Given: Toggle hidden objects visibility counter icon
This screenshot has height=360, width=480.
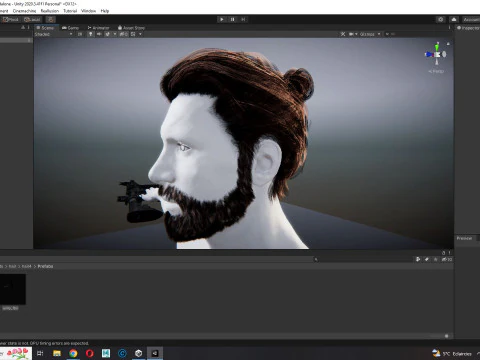Looking at the screenshot, I should pyautogui.click(x=123, y=34).
